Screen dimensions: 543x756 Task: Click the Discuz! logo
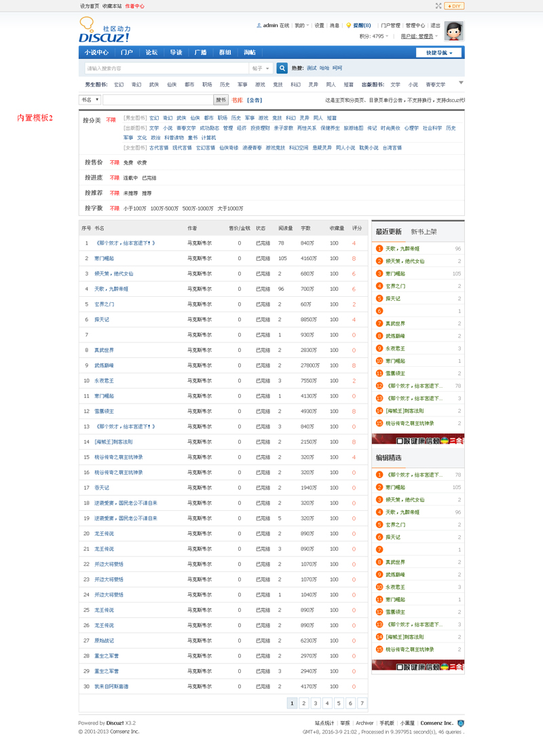[105, 31]
